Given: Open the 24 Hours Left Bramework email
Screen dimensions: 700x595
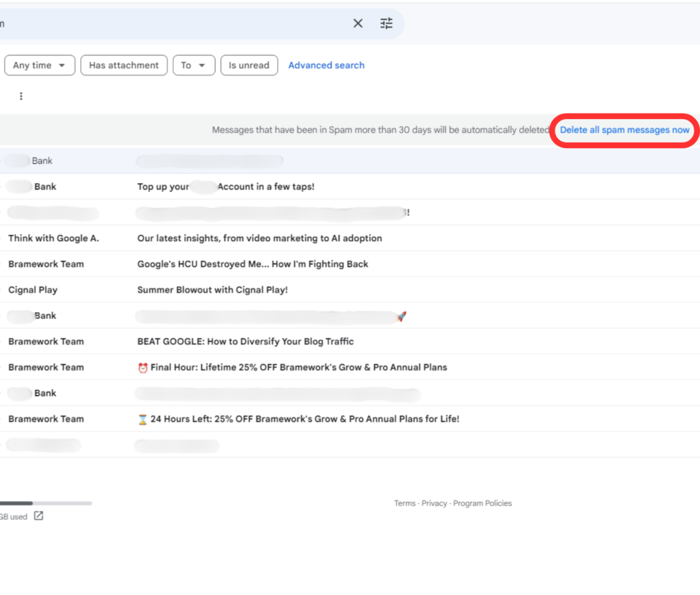Looking at the screenshot, I should point(298,419).
